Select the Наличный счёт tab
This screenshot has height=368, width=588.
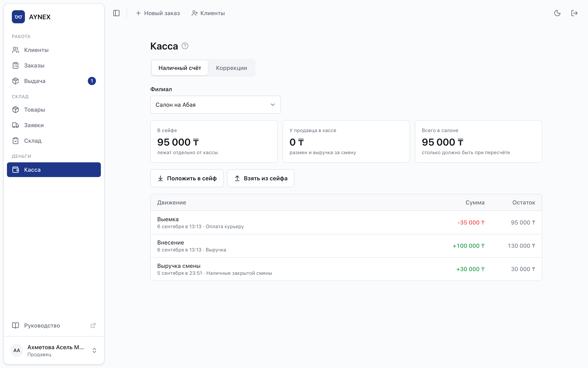(180, 68)
